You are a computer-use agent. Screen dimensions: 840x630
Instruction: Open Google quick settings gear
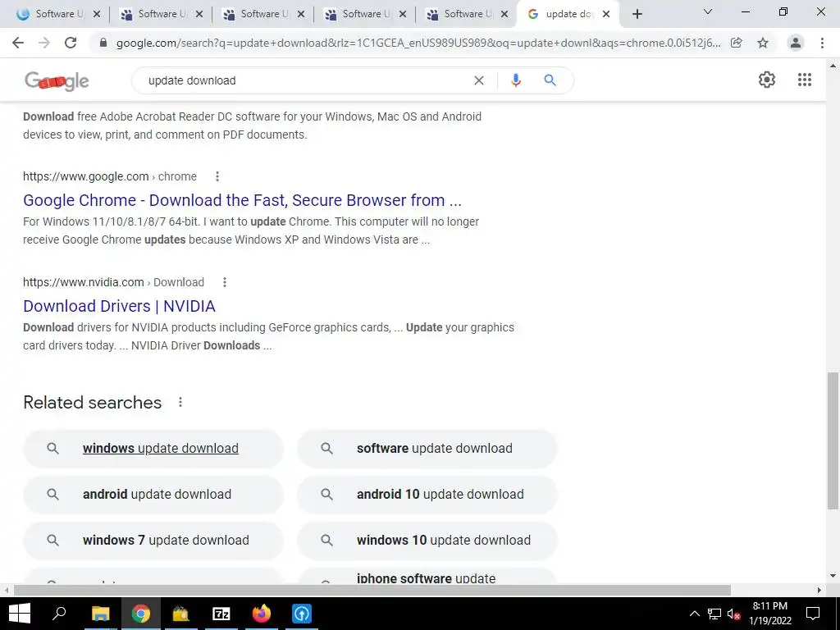tap(767, 80)
